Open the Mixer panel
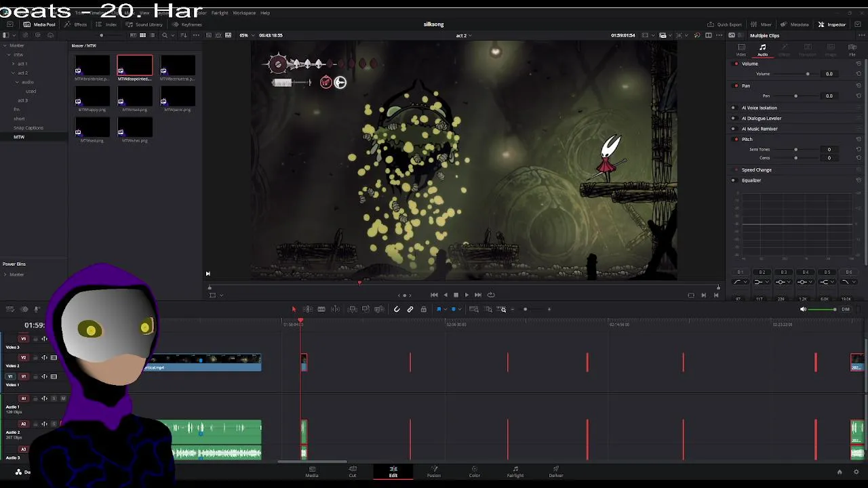 [762, 24]
